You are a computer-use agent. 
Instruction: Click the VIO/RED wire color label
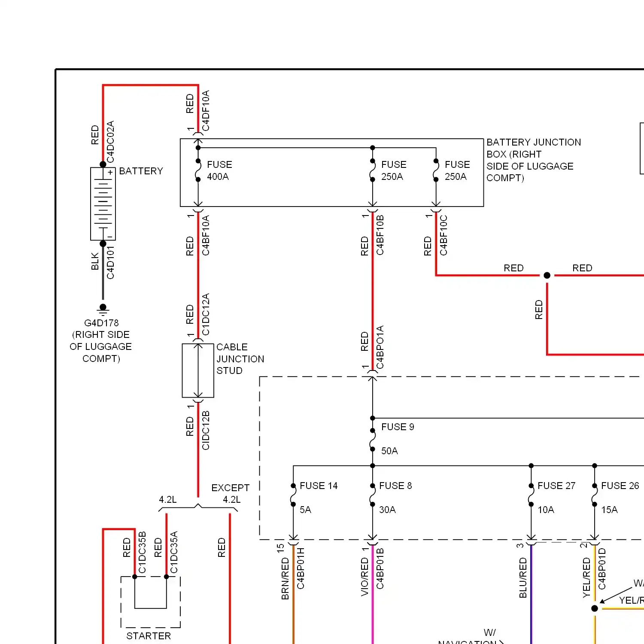point(365,577)
